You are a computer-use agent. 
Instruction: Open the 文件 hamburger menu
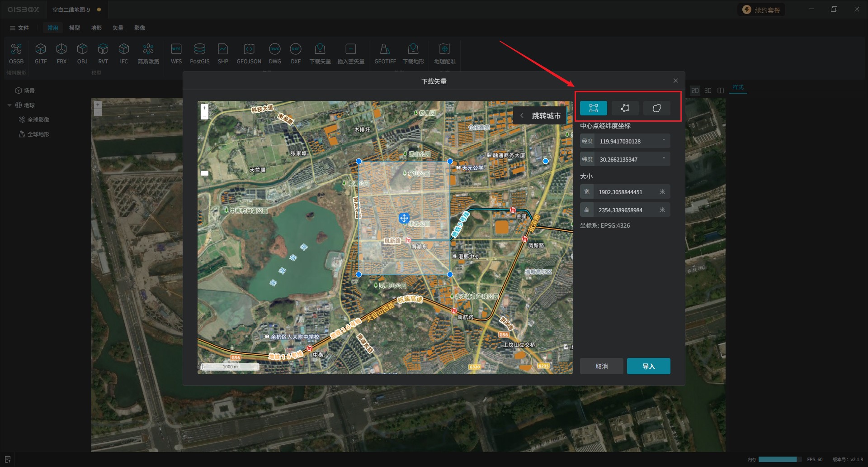pos(19,28)
